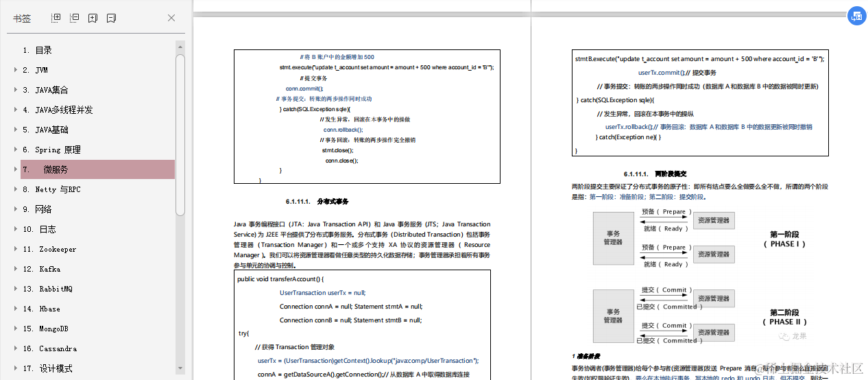The image size is (868, 380).
Task: Go to the Cassandra bookmark entry
Action: (49, 348)
